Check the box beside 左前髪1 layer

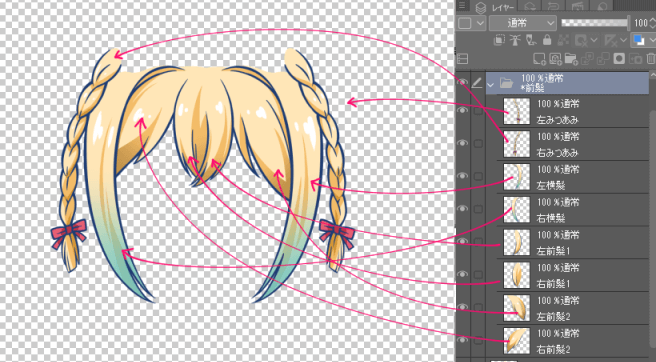(x=478, y=242)
